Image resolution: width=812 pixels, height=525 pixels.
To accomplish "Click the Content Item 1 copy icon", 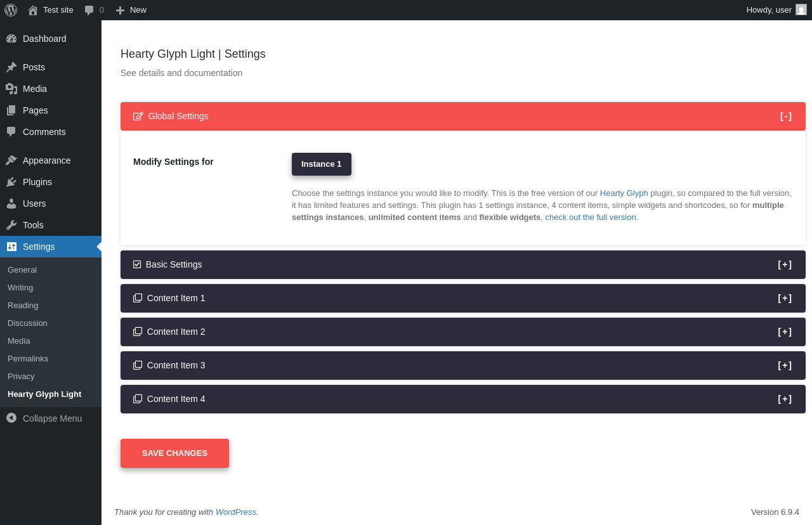I will click(138, 298).
